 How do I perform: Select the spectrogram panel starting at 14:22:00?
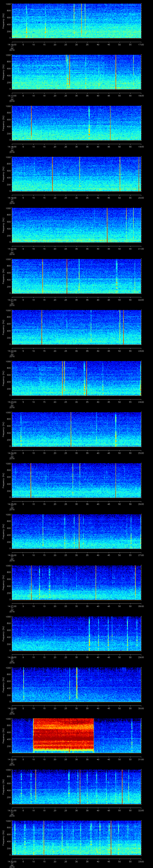point(76,327)
